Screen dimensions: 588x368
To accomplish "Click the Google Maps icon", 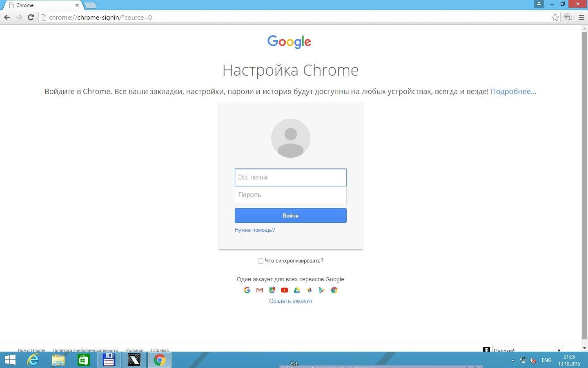I will pyautogui.click(x=272, y=290).
